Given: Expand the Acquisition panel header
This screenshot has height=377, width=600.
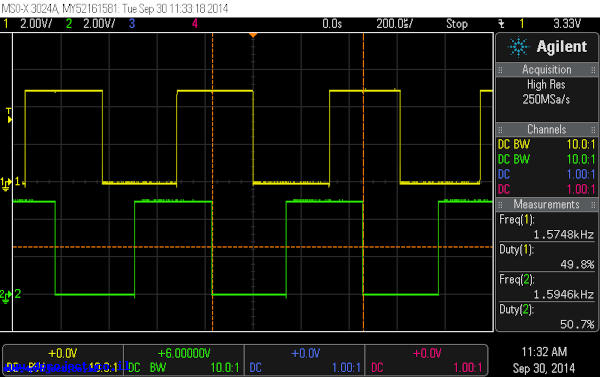Looking at the screenshot, I should click(x=546, y=70).
